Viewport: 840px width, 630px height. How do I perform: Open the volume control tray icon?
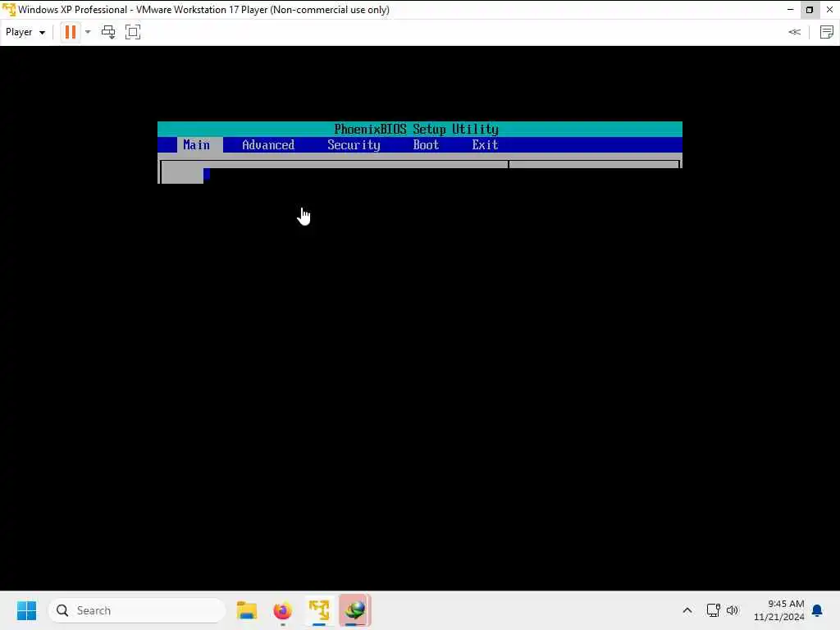click(x=733, y=610)
